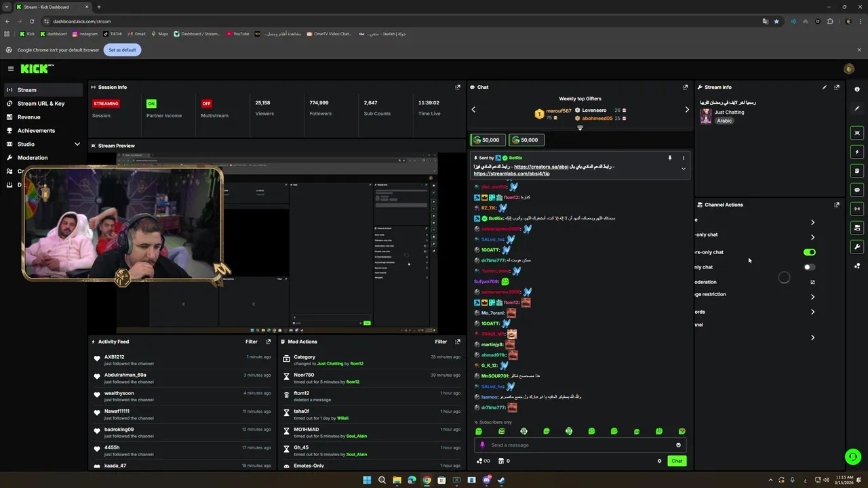The width and height of the screenshot is (868, 488).
Task: Click the lightning bolt icon in the right toolbar
Action: click(857, 152)
